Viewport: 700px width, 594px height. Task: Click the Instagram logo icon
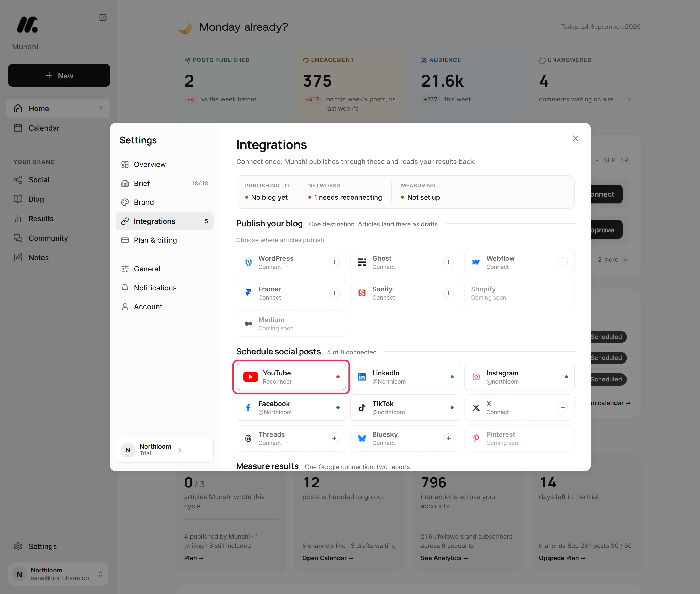coord(476,377)
